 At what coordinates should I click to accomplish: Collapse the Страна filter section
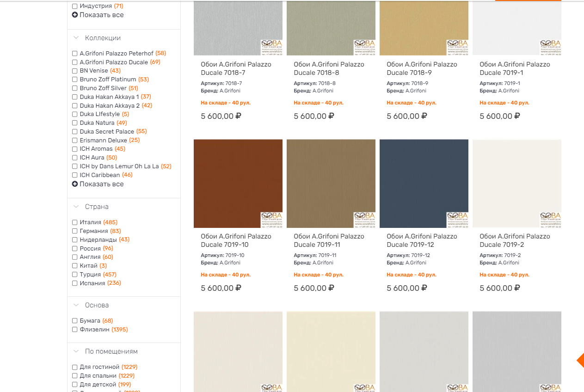(76, 207)
